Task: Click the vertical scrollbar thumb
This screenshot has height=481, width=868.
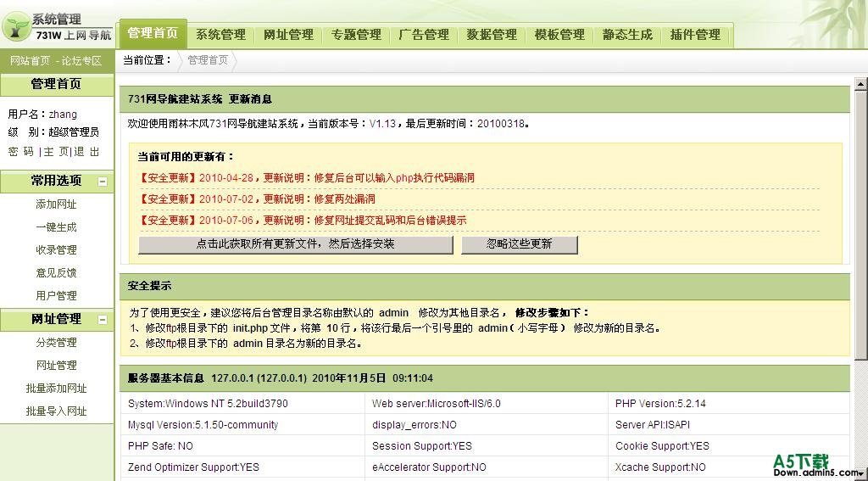Action: click(x=861, y=226)
